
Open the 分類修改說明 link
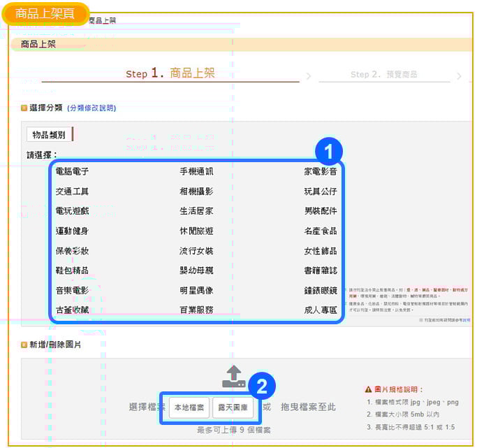[91, 108]
